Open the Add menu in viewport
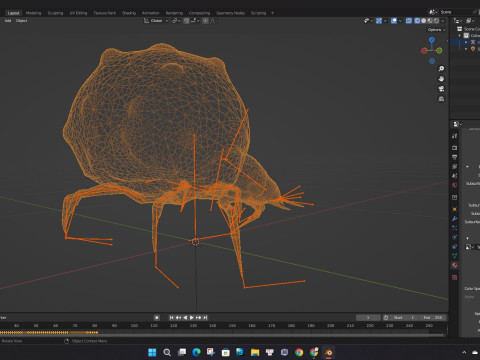The height and width of the screenshot is (360, 480). pyautogui.click(x=8, y=21)
